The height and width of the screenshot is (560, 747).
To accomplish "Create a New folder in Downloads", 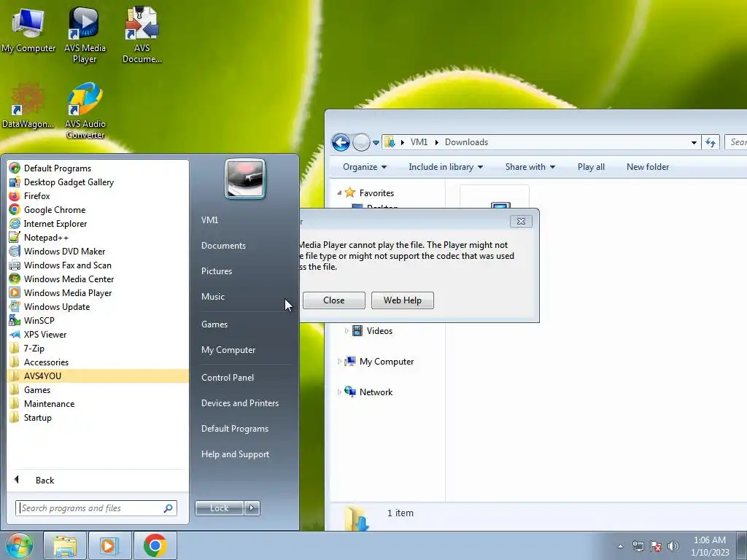I will coord(648,167).
